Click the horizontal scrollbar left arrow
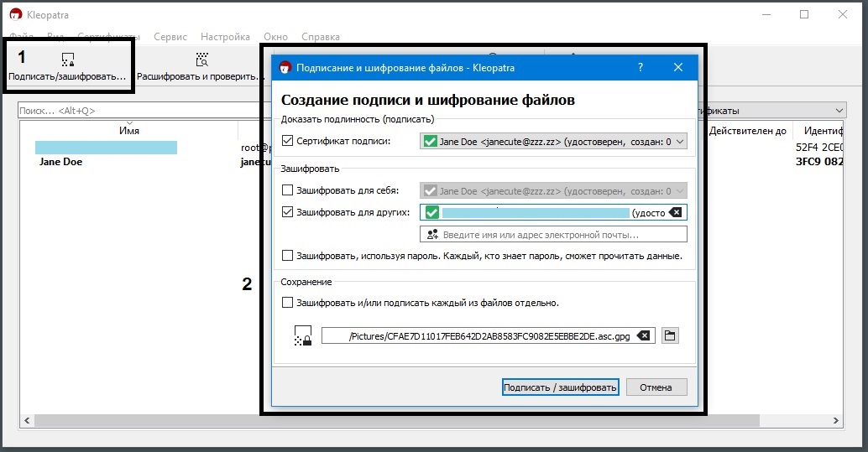868x452 pixels. (27, 421)
